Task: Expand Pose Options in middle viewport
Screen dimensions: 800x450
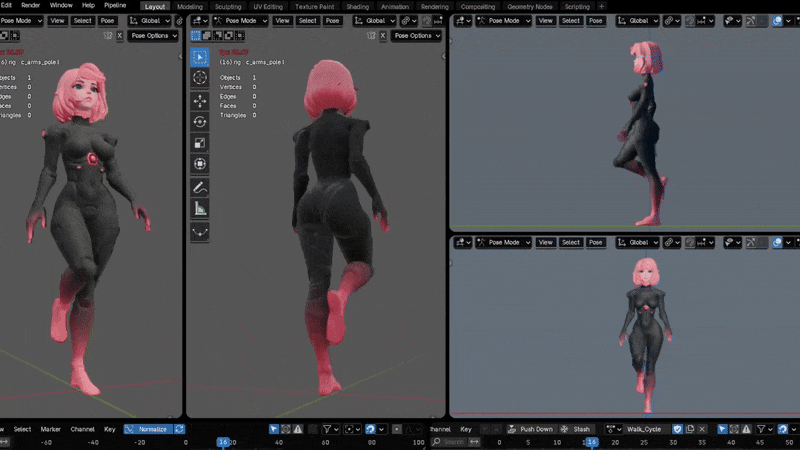Action: pyautogui.click(x=416, y=36)
